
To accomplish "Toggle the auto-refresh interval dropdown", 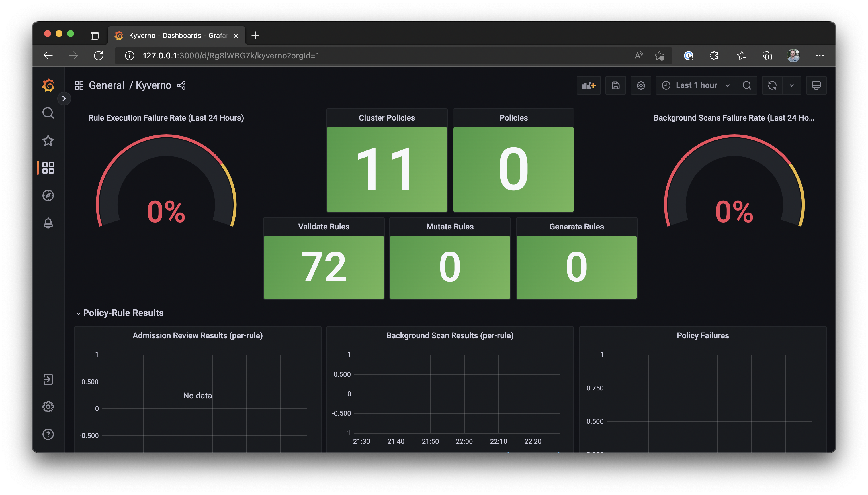I will 792,85.
